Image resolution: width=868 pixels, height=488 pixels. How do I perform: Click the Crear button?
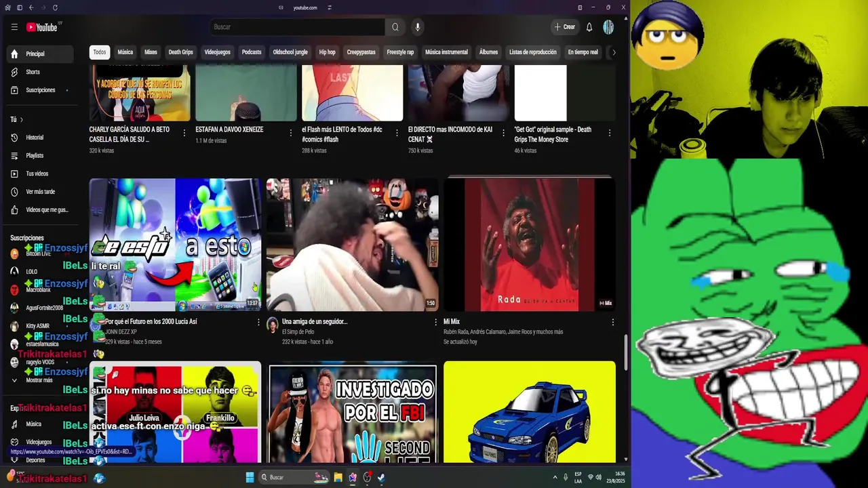[564, 27]
